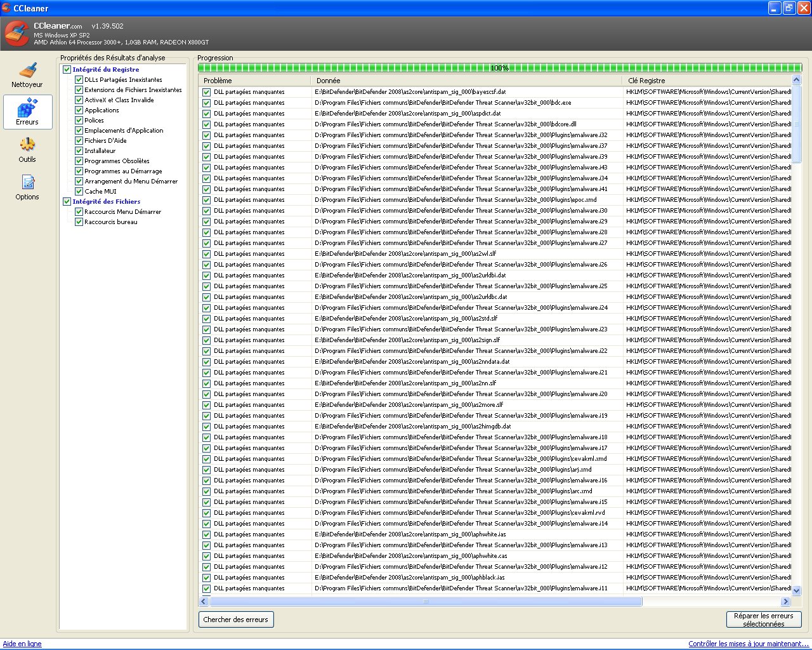Uncheck the bayescsf.dat row checkbox
Image resolution: width=812 pixels, height=650 pixels.
206,92
